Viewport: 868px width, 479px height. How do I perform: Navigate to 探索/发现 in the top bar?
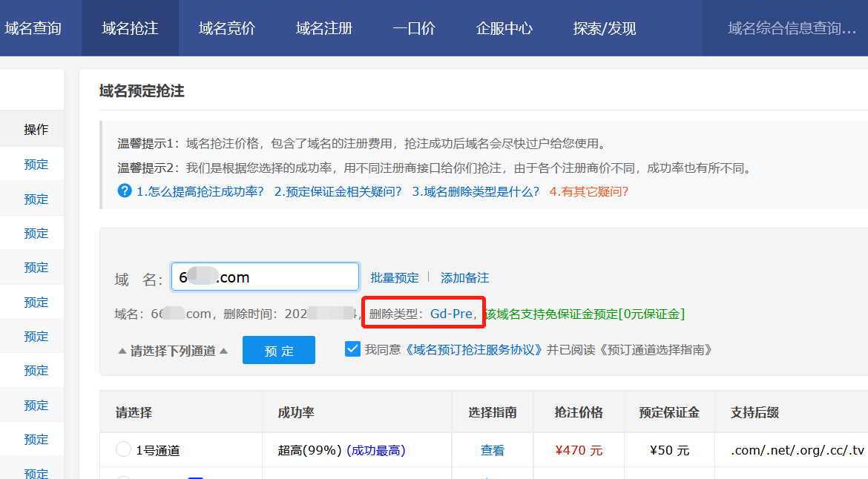[605, 28]
